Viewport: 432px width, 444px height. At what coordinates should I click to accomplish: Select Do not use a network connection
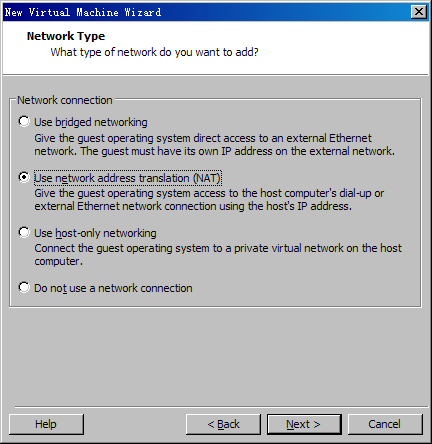[24, 287]
